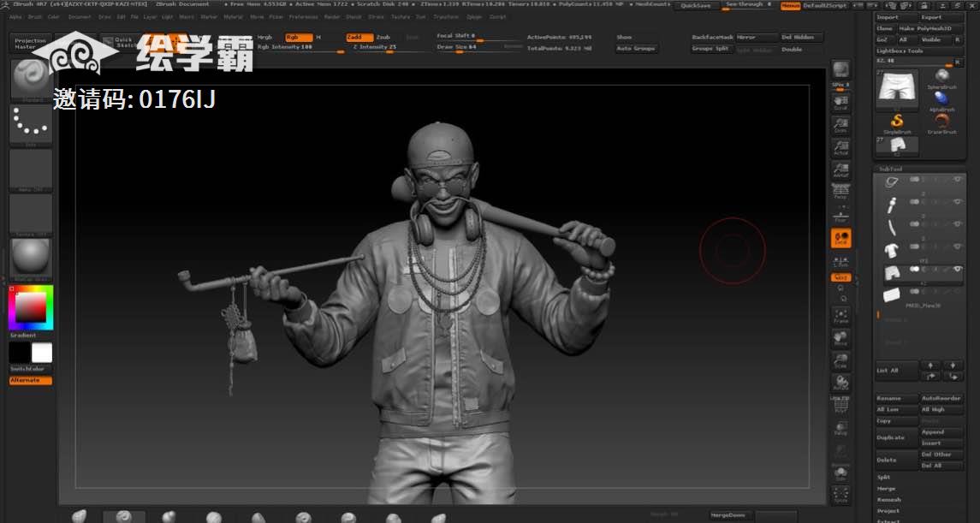The image size is (980, 523).
Task: Enable the Zsub sculpt mode
Action: coord(383,38)
